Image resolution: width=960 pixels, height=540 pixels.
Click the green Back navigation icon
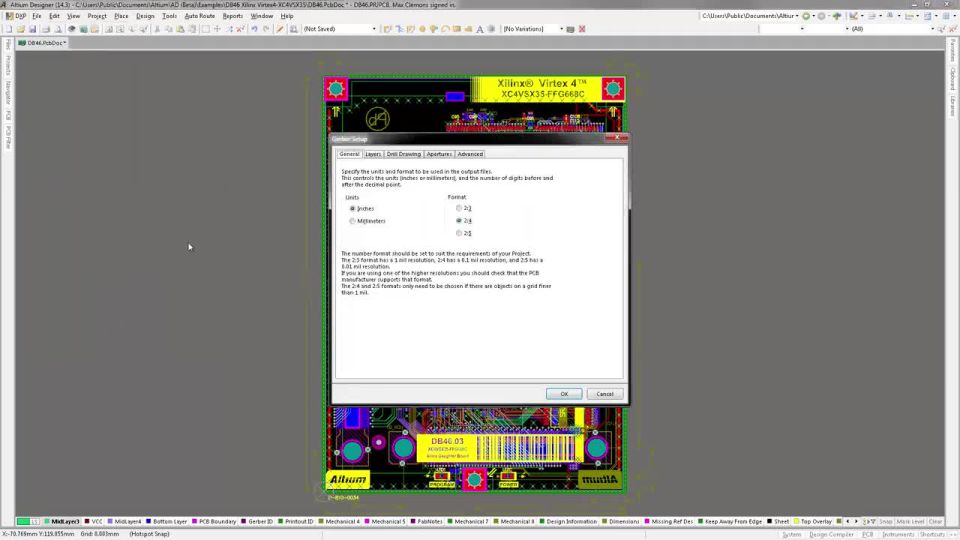pos(806,16)
